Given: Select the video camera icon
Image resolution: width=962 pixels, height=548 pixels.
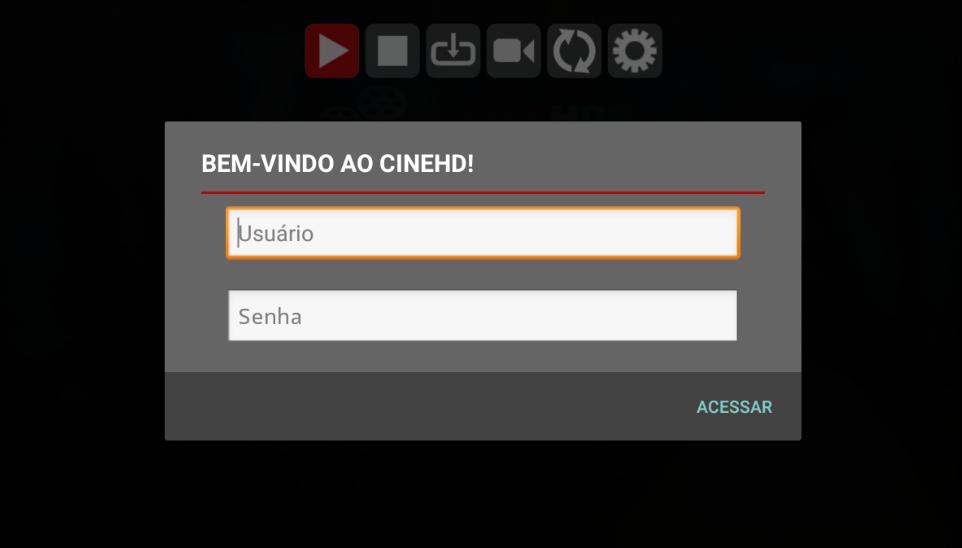Looking at the screenshot, I should tap(514, 51).
